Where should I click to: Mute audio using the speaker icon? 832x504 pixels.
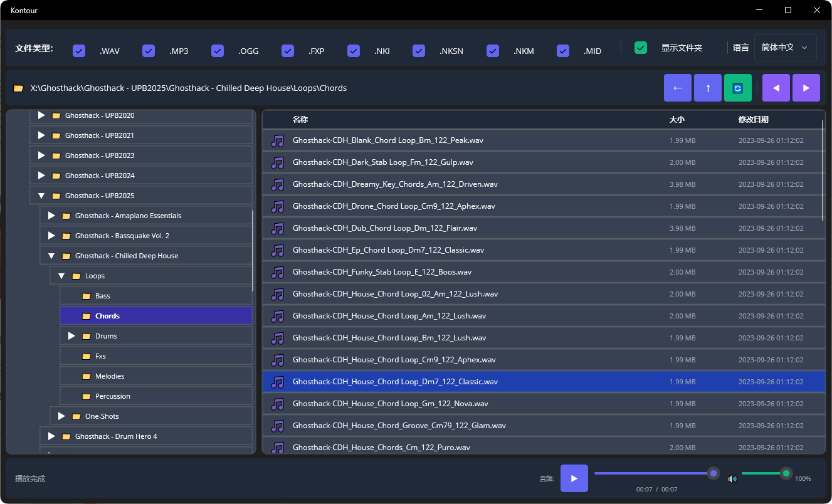coord(732,479)
